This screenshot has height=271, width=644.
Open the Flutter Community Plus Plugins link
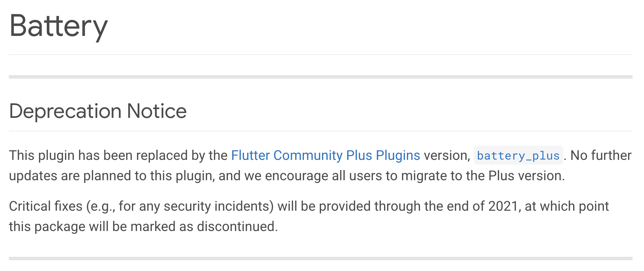click(325, 155)
